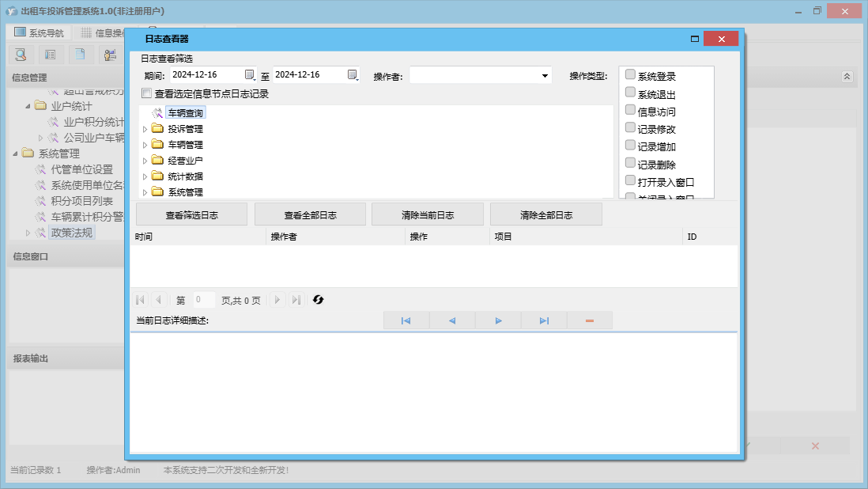
Task: Go to previous log page icon
Action: [158, 300]
